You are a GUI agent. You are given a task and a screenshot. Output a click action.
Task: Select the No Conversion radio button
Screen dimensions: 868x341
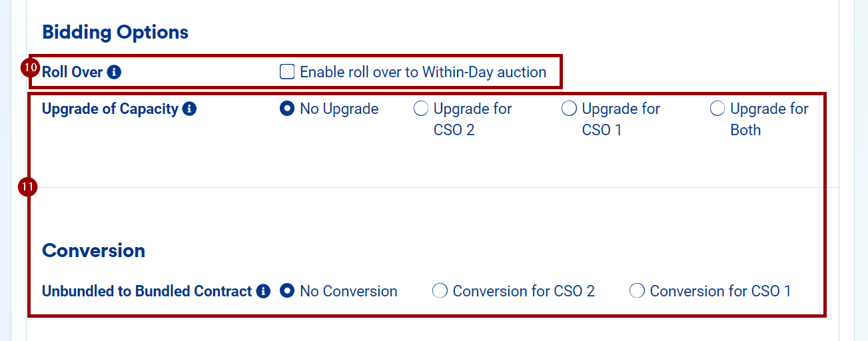(287, 291)
